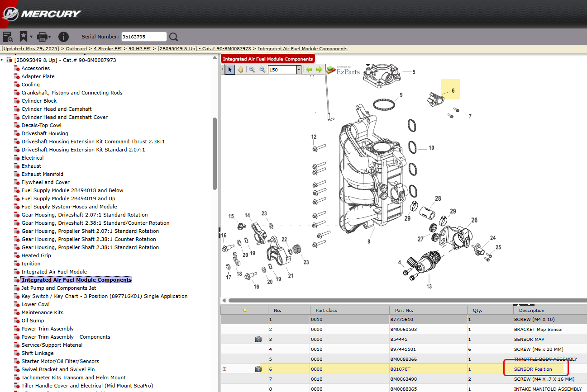The height and width of the screenshot is (392, 587).
Task: Collapse the [2B095049 & Up] catalog tree node
Action: tap(2, 60)
